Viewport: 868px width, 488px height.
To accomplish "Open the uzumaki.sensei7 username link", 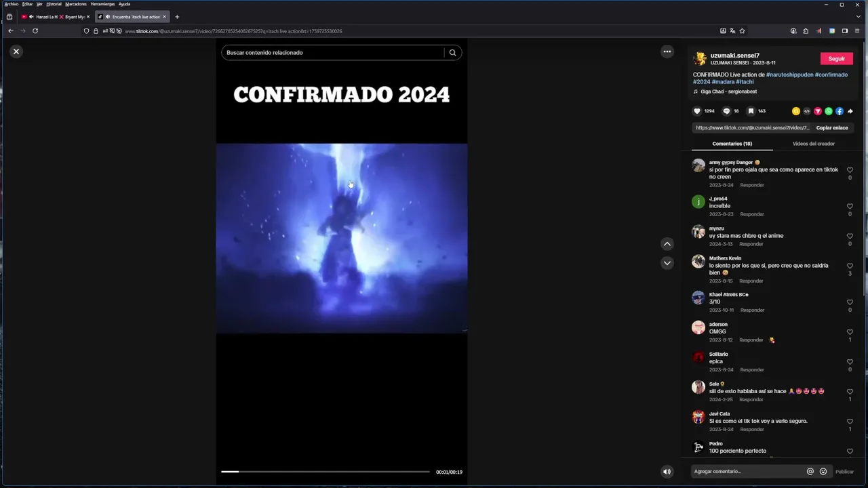I will 735,56.
